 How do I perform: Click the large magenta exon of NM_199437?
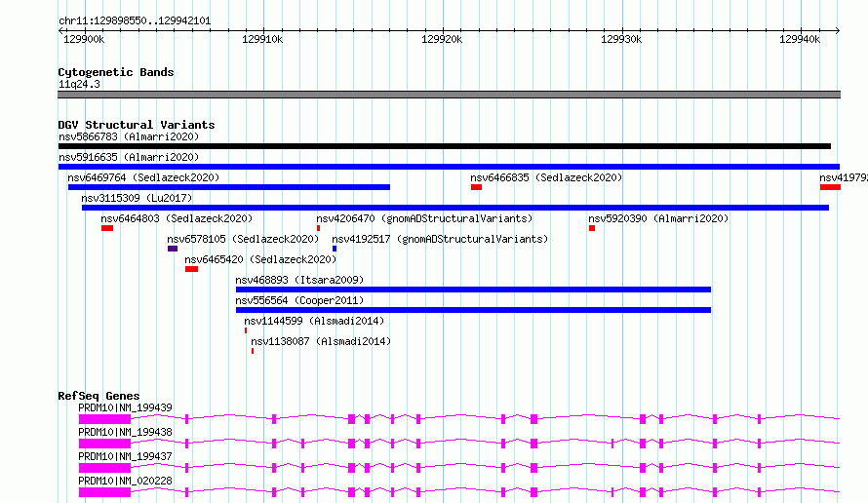click(104, 468)
